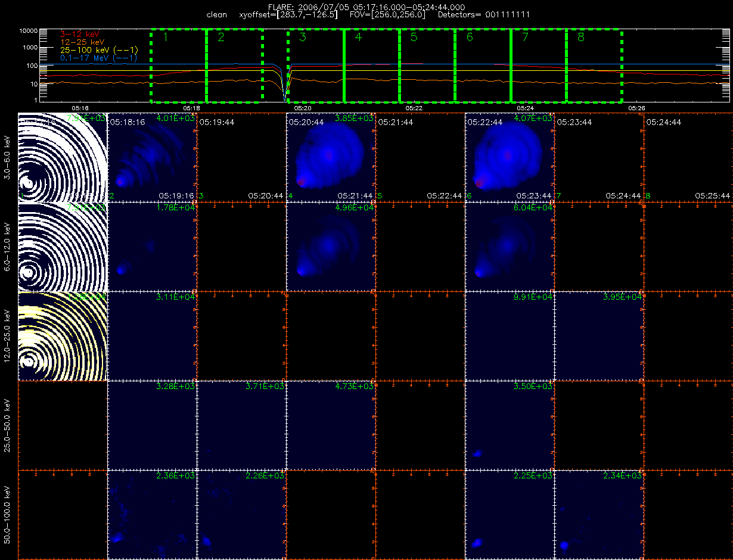Click the 3.95E+04 peak value
Screen dimensions: 733x560
click(623, 297)
